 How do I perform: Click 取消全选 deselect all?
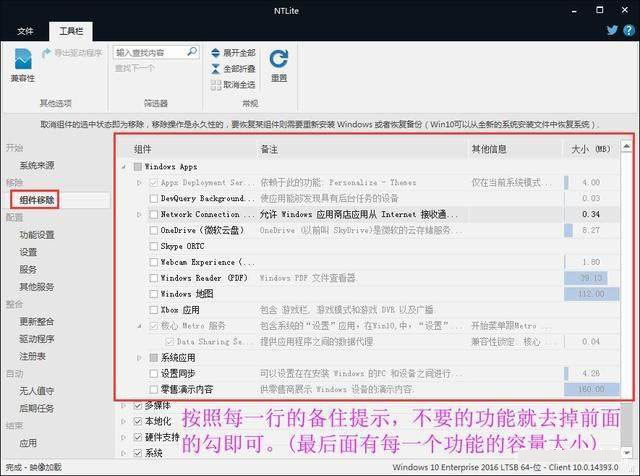pyautogui.click(x=233, y=85)
